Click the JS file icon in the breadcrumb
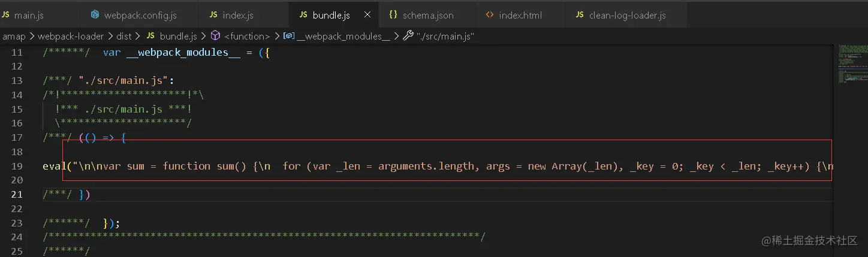Image resolution: width=868 pixels, height=257 pixels. point(150,36)
